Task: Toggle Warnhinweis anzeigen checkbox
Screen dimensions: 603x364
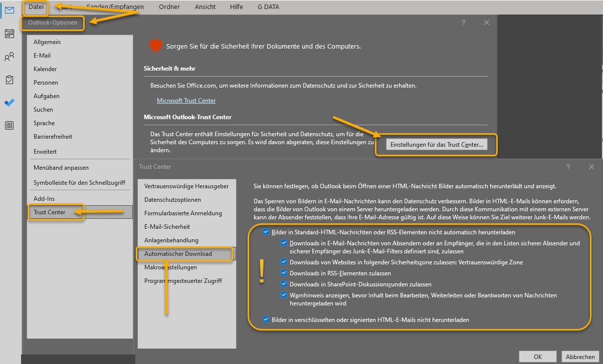Action: point(284,295)
